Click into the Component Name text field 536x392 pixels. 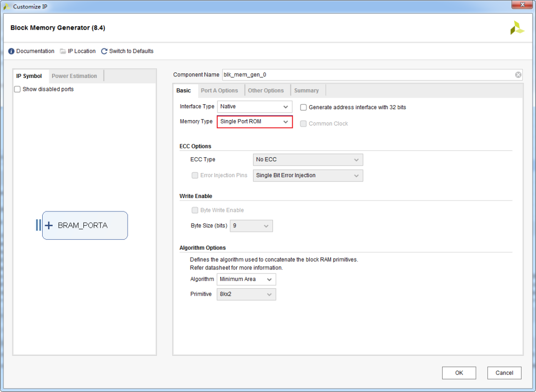coord(367,75)
